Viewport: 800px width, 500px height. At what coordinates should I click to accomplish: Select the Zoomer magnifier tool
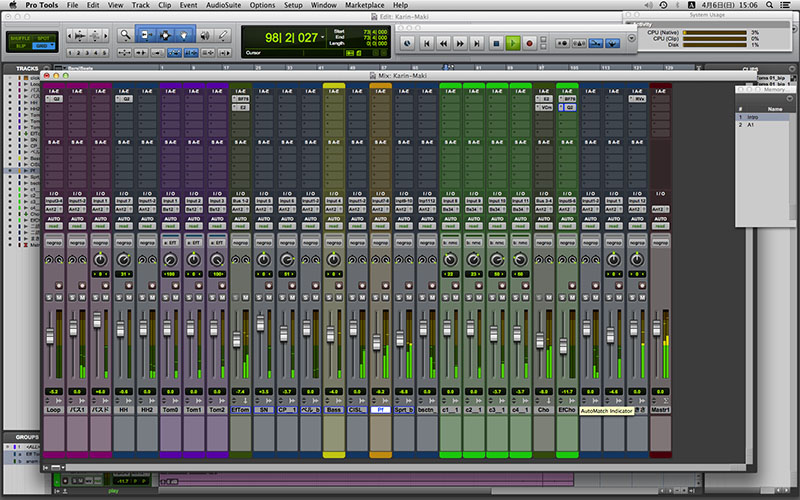pyautogui.click(x=125, y=35)
